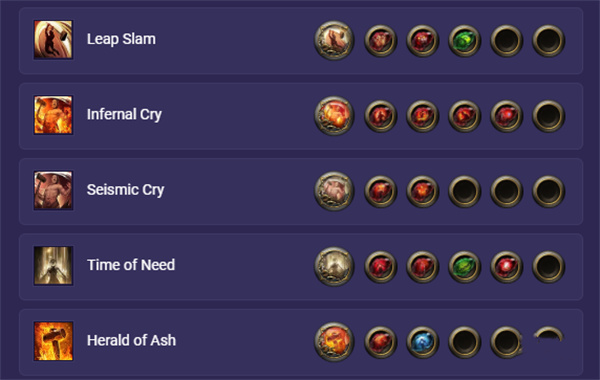Click the Leap Slam skill name
Viewport: 600px width, 380px height.
121,39
